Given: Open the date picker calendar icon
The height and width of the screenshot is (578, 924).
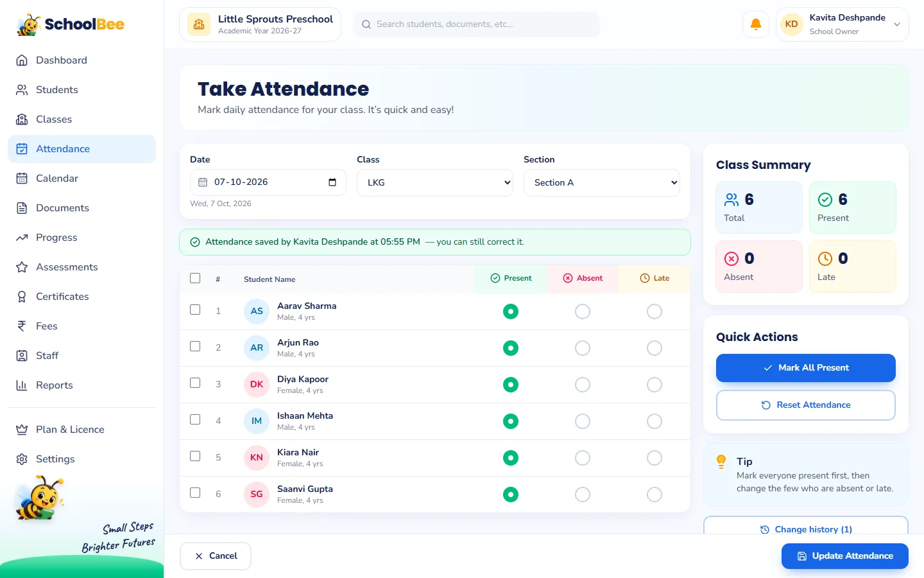Looking at the screenshot, I should (332, 182).
